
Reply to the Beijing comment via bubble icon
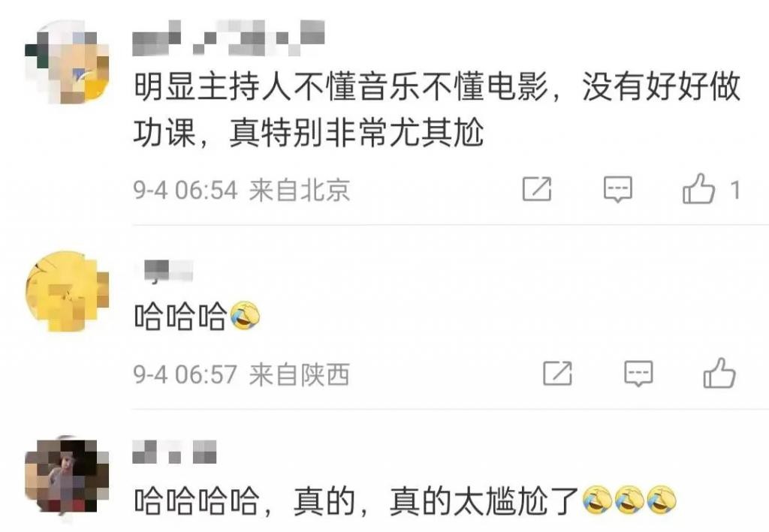pos(617,189)
